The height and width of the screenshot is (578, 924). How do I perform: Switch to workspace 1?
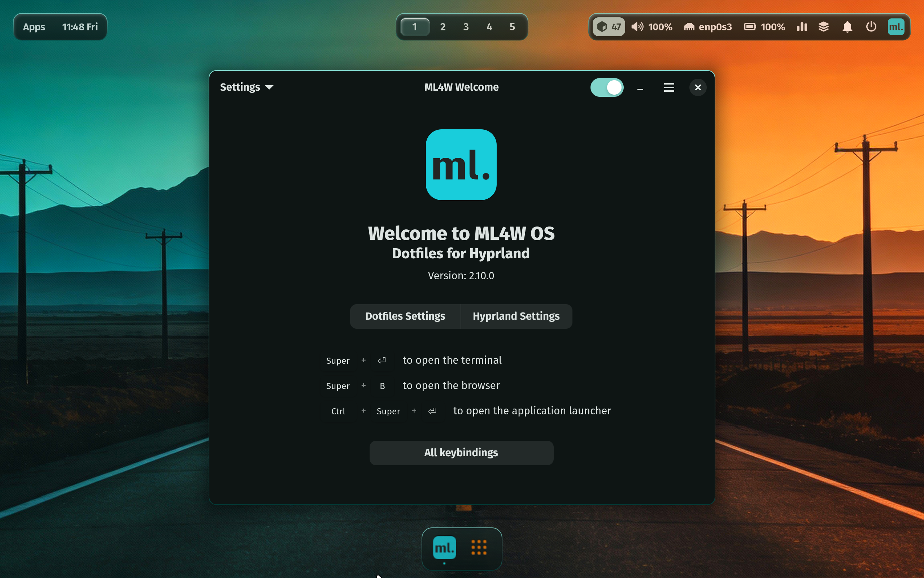[x=415, y=27]
